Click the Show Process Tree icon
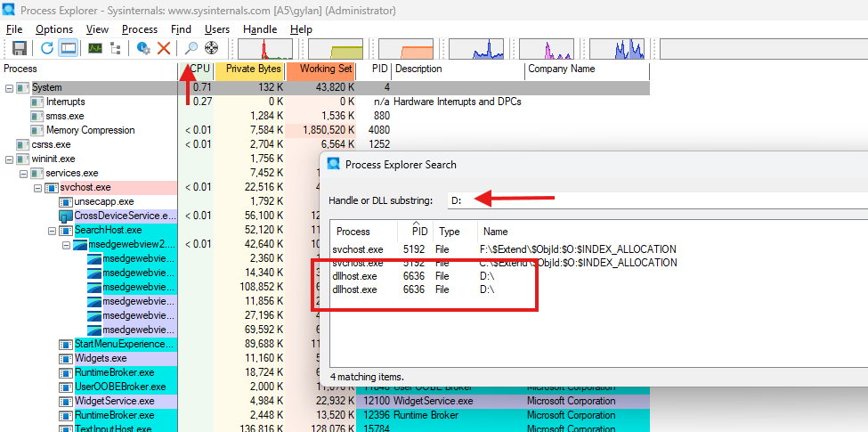The width and height of the screenshot is (868, 432). 117,48
